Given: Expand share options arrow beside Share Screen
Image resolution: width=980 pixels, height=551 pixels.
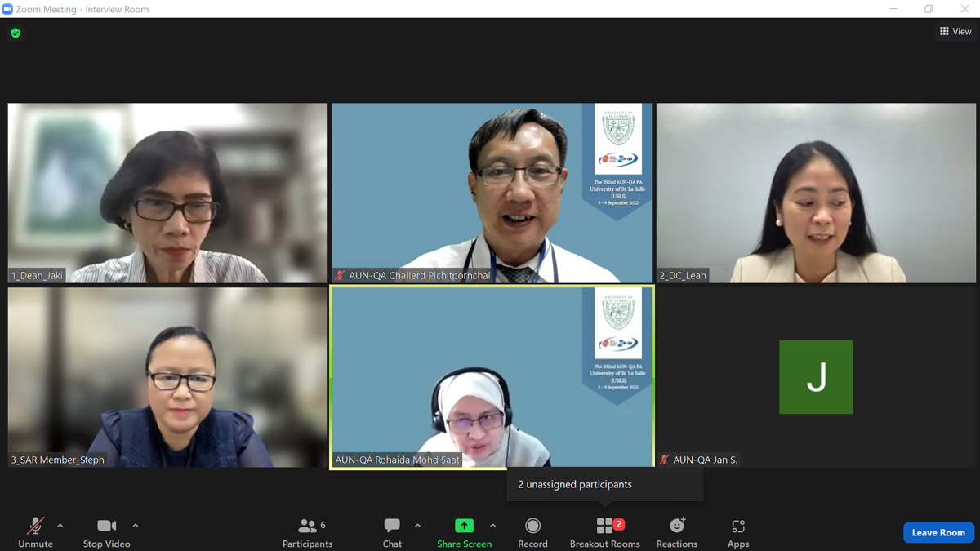Looking at the screenshot, I should tap(493, 526).
